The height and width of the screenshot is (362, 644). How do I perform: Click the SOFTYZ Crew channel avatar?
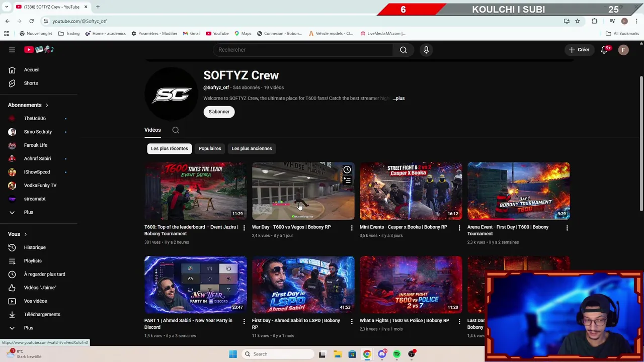pyautogui.click(x=172, y=94)
